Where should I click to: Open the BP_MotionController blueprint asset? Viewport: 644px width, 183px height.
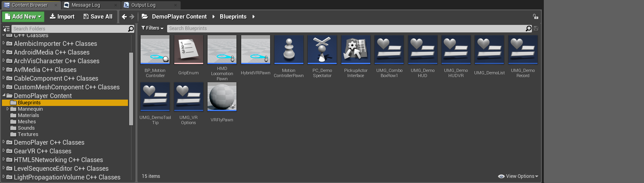click(155, 49)
